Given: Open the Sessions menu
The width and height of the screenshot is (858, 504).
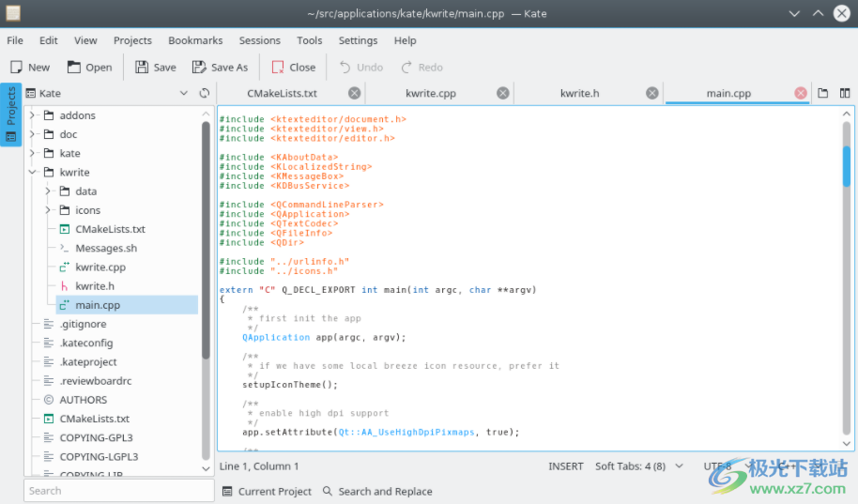Looking at the screenshot, I should point(259,40).
